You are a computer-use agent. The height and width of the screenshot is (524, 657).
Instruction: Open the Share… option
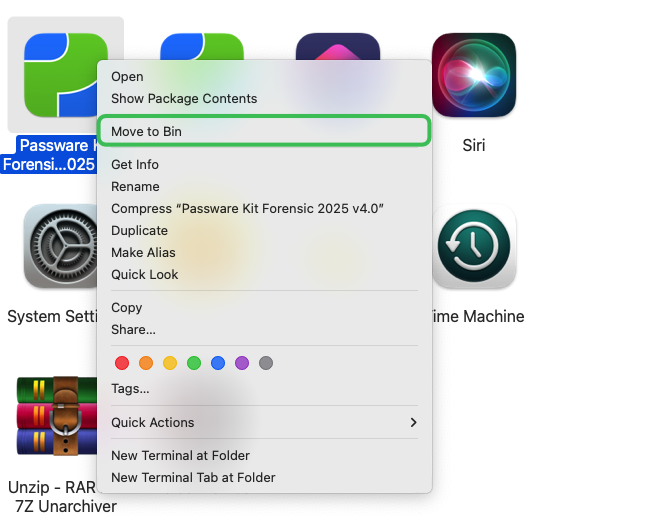pyautogui.click(x=264, y=330)
